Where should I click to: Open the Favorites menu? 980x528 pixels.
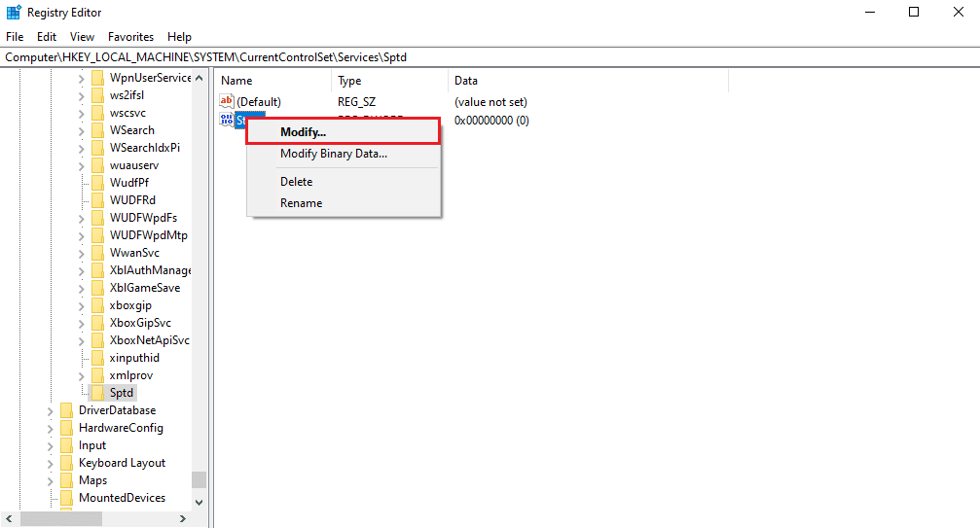coord(130,37)
